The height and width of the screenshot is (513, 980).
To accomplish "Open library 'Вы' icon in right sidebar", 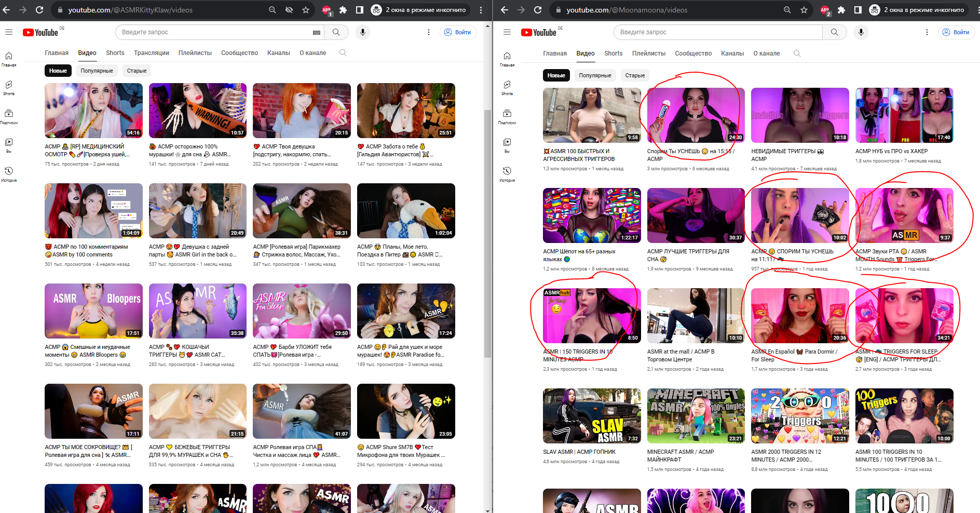I will pos(507,145).
